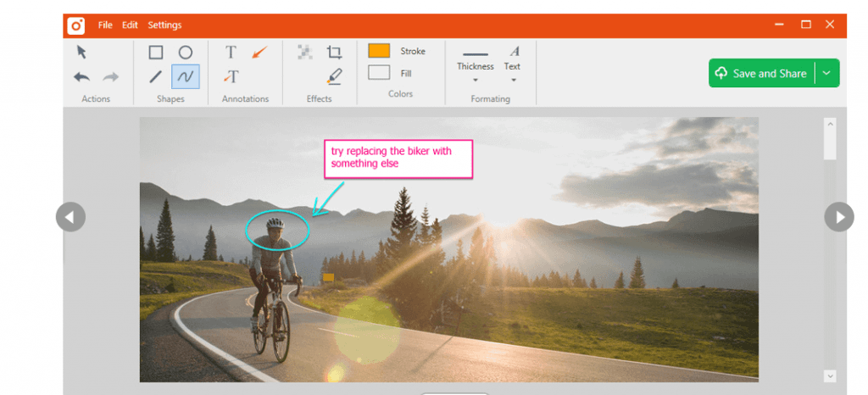
Task: Select the orange arrow annotation tool
Action: point(259,53)
